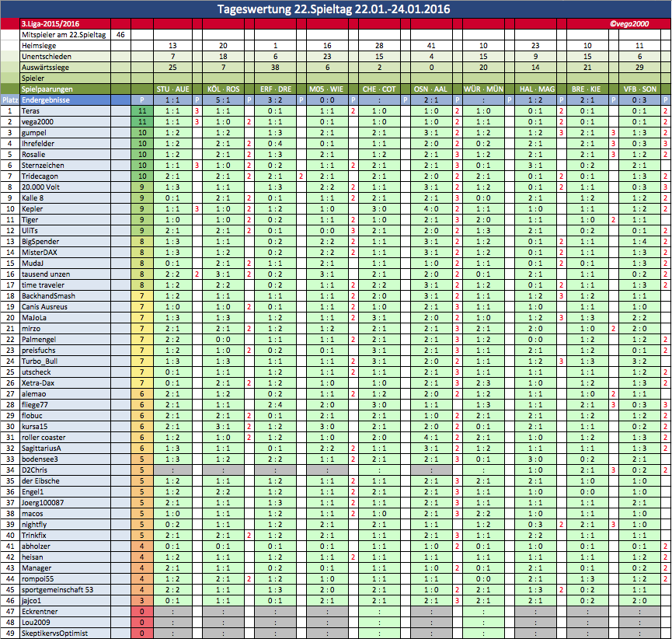
Task: Click player name vega2000 in rank 2
Action: tap(38, 122)
